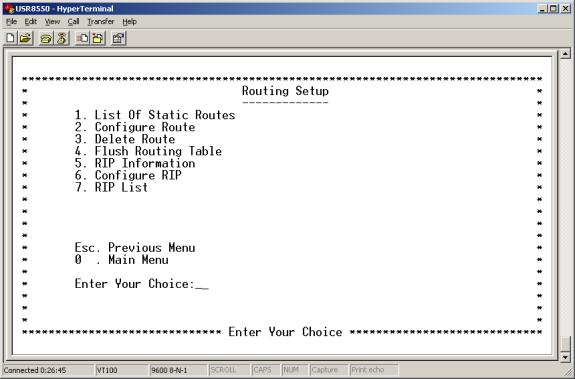Open the Help menu
Viewport: 575px width, 379px height.
[129, 22]
